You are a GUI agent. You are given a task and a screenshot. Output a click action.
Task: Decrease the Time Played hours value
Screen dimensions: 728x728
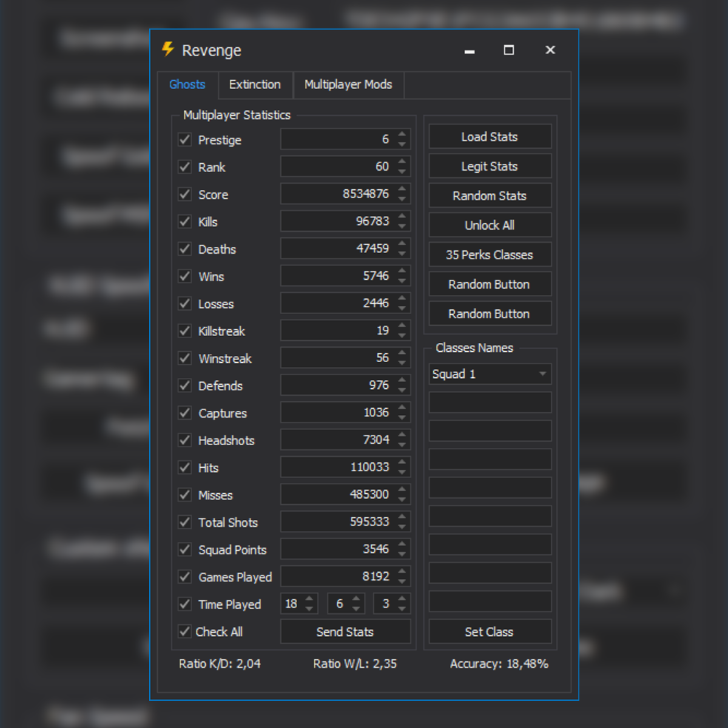[309, 608]
